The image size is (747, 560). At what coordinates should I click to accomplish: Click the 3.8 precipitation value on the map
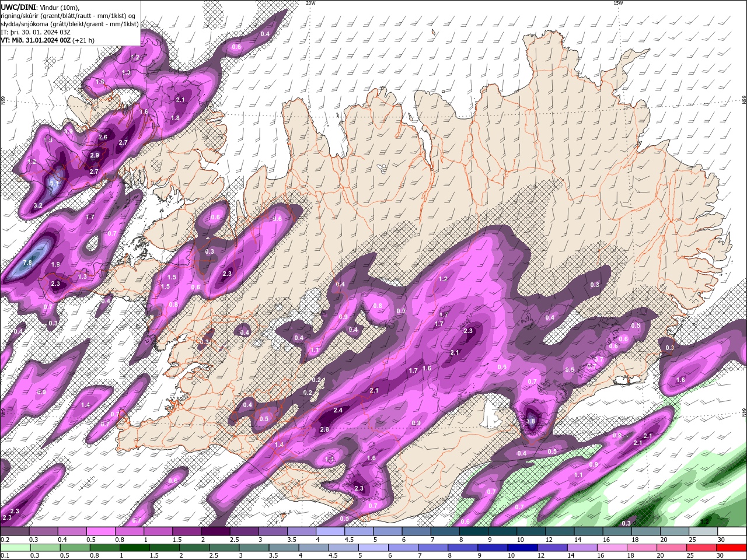[530, 421]
